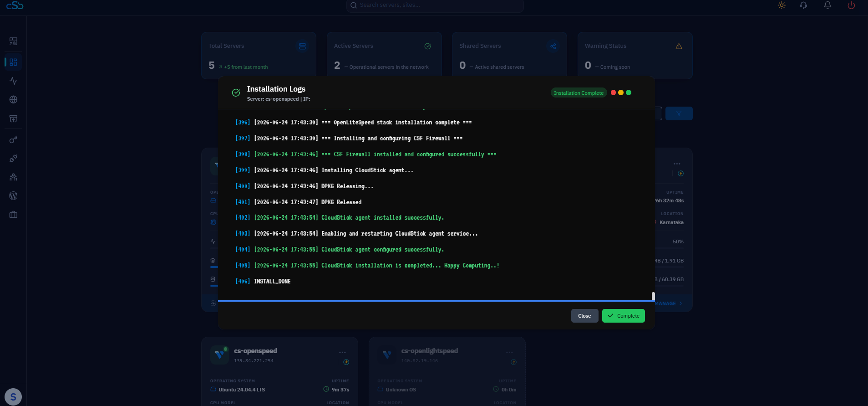Screen dimensions: 868x406
Task: Toggle the light theme sun icon
Action: pos(782,5)
